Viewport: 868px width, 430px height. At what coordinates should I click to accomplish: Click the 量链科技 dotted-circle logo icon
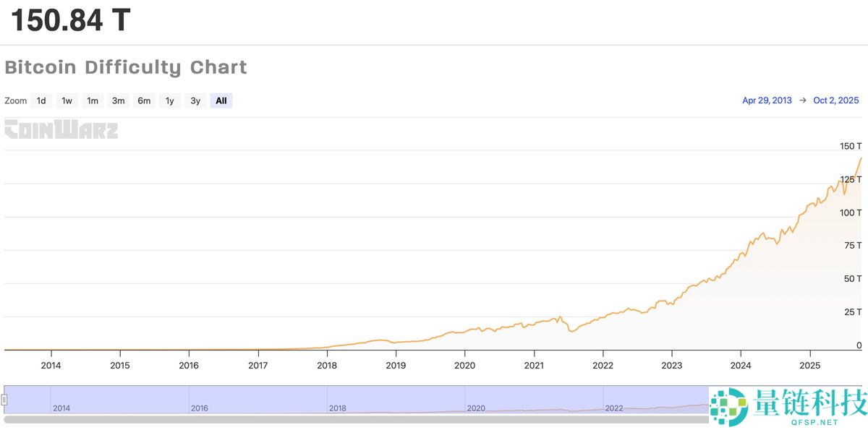point(728,406)
